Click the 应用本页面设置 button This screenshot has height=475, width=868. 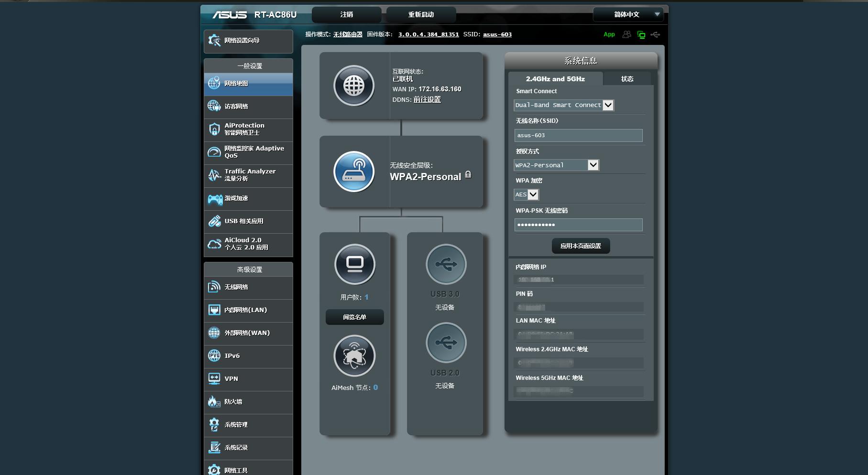pyautogui.click(x=581, y=246)
